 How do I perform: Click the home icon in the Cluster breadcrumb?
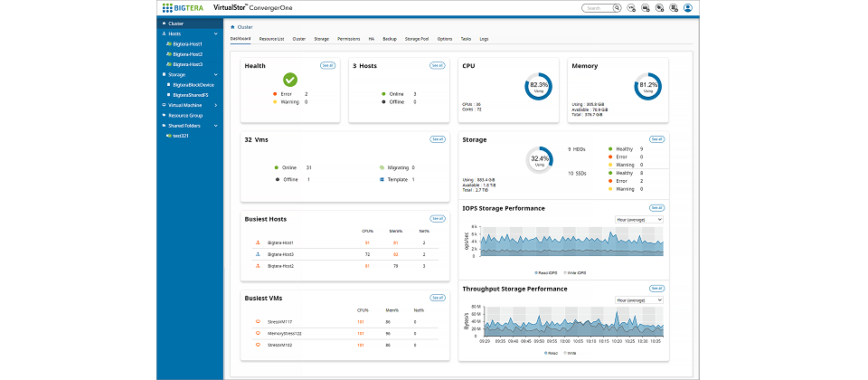[x=232, y=27]
